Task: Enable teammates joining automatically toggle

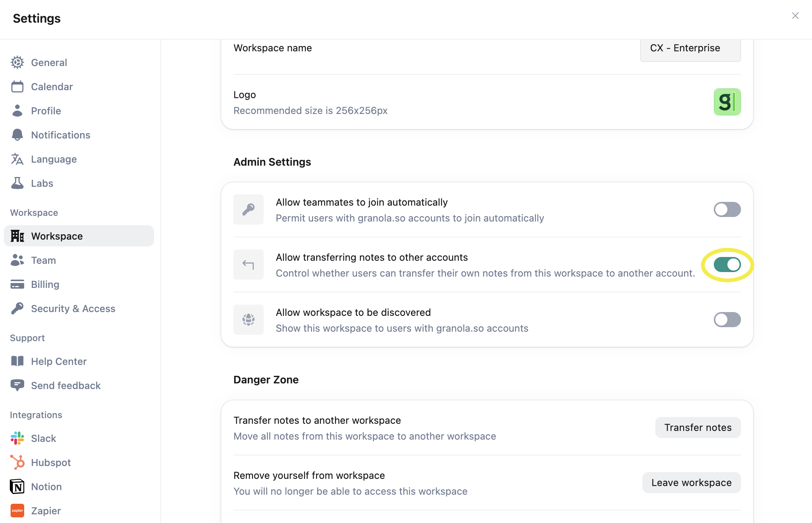Action: [727, 209]
